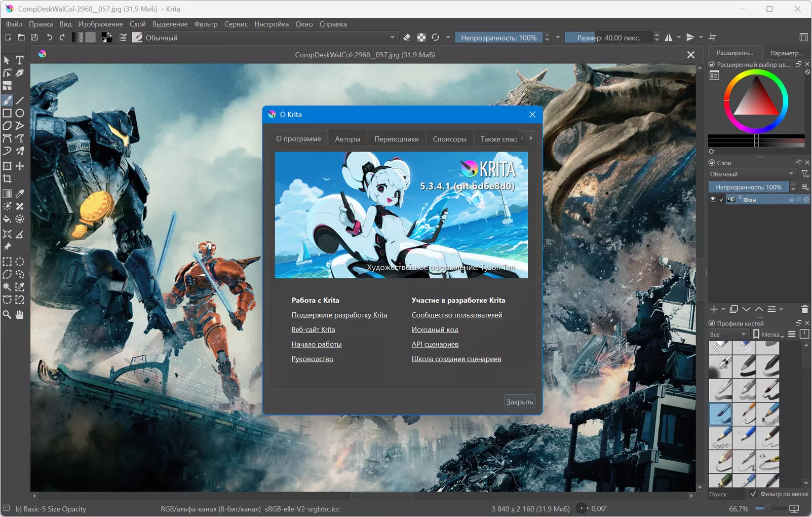Duplicate the layer in Layers panel
Screen dimensions: 812x517
click(x=733, y=309)
